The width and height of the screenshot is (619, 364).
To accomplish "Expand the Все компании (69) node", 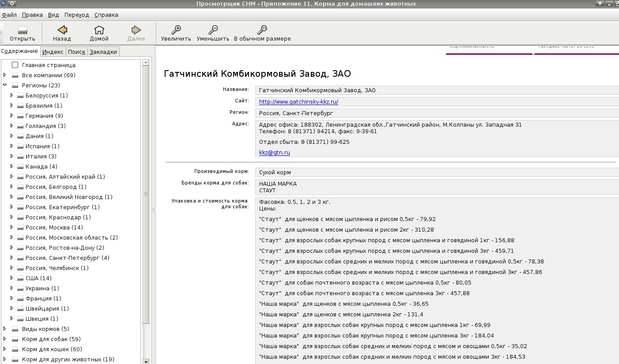I will point(5,75).
